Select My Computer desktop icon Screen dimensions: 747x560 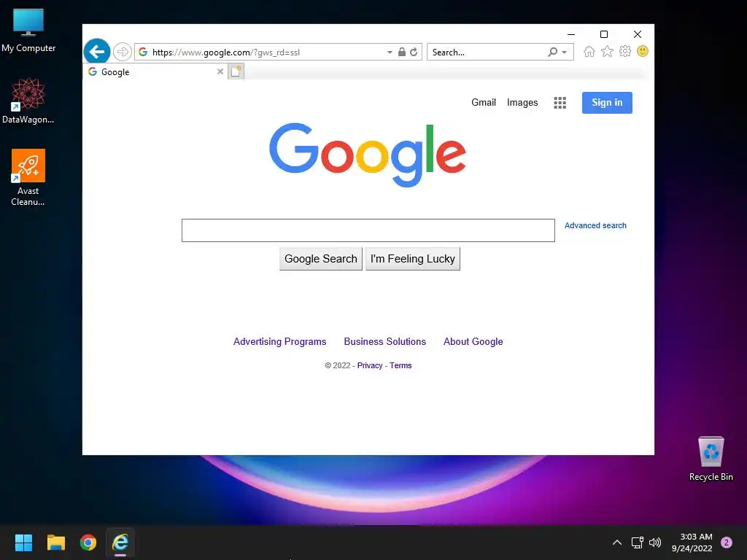[28, 31]
